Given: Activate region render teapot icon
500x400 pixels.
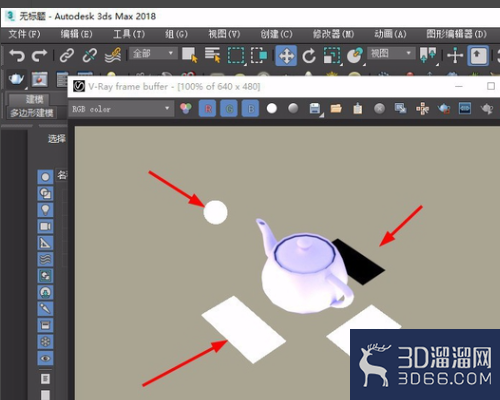Looking at the screenshot, I should (x=444, y=108).
